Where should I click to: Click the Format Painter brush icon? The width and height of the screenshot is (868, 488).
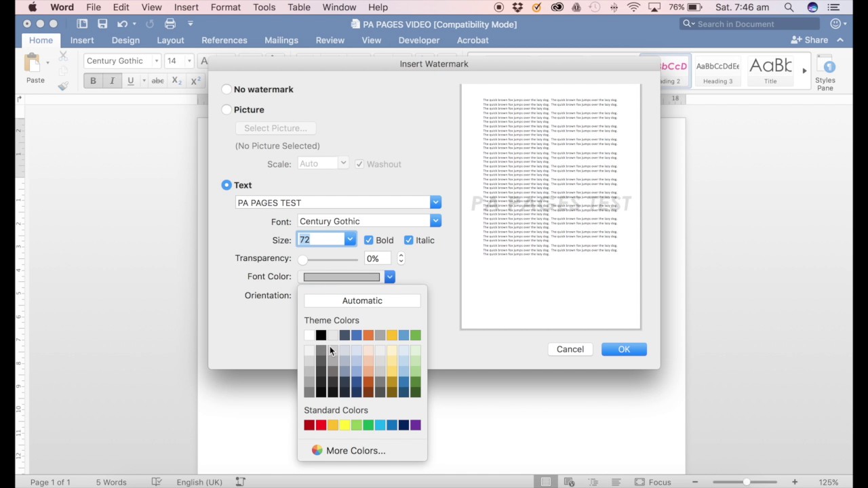63,86
